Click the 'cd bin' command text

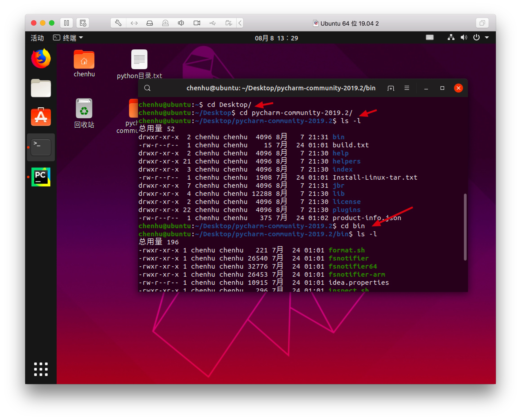352,226
